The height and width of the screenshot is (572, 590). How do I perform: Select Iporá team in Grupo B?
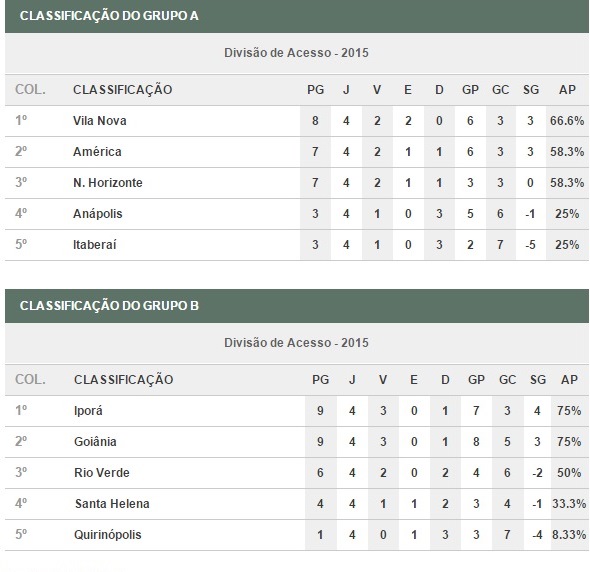pyautogui.click(x=88, y=411)
